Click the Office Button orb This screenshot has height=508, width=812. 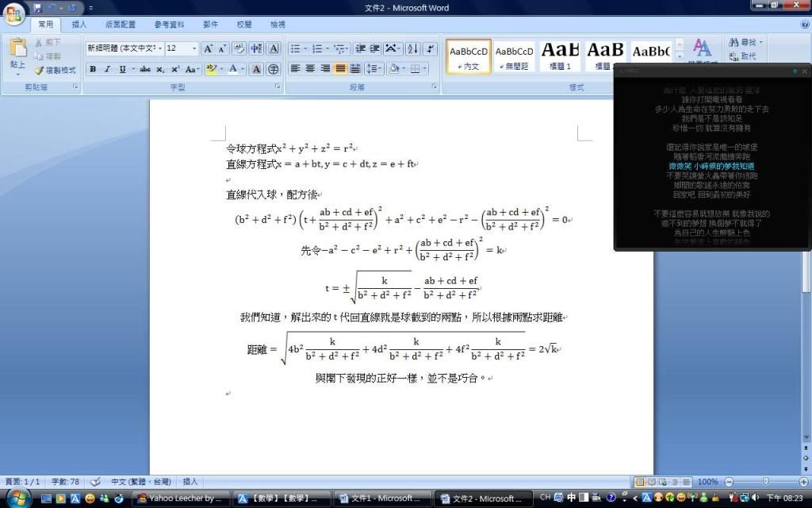point(14,14)
